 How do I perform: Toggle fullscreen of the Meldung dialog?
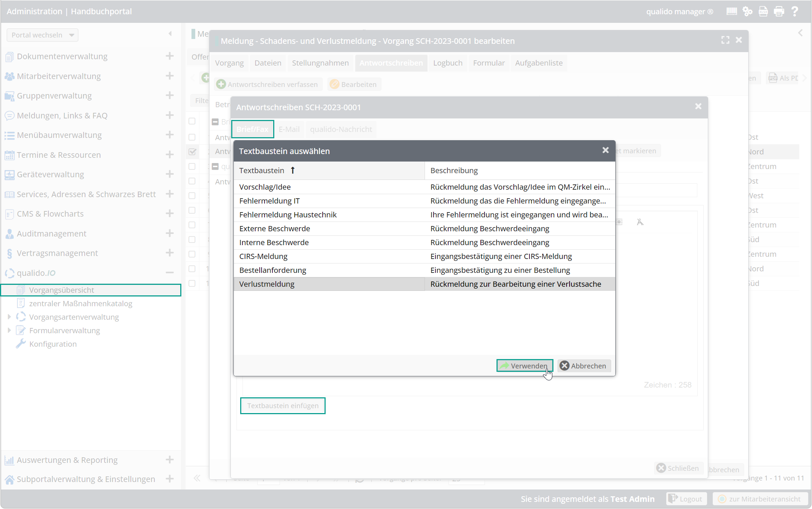click(725, 40)
